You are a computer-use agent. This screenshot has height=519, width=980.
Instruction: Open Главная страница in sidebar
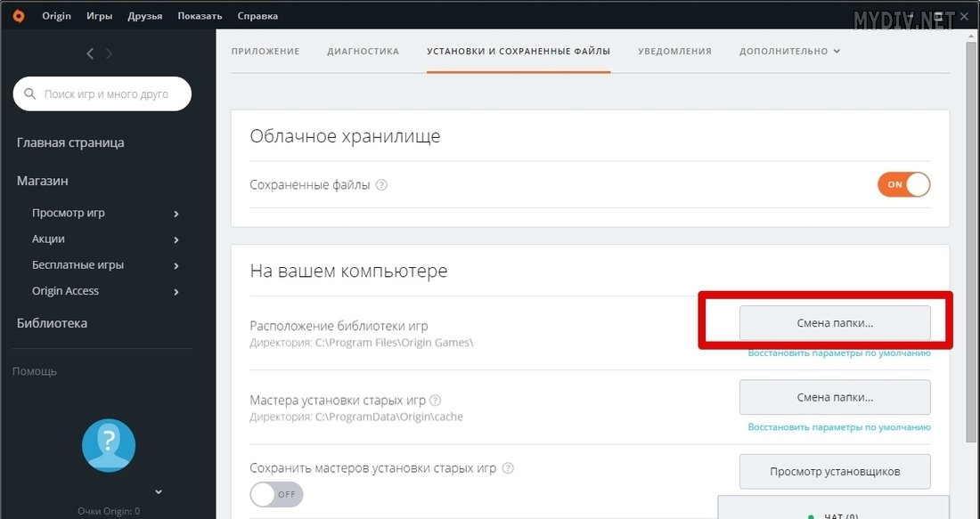pos(70,143)
